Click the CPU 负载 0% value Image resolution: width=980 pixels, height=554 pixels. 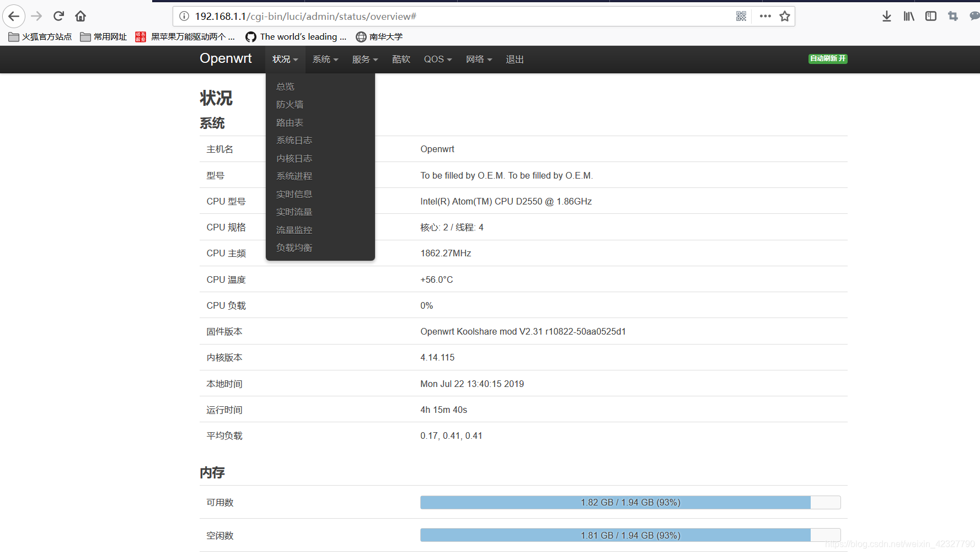(x=426, y=305)
